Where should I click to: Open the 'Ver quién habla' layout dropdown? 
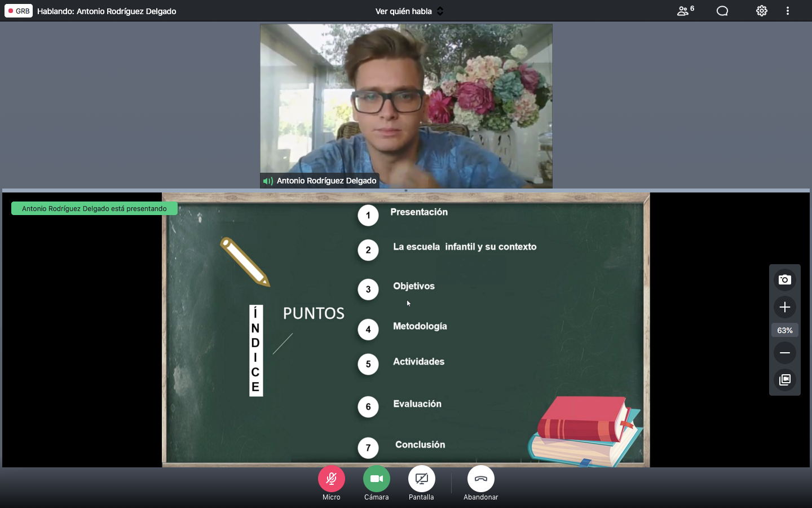(x=409, y=11)
